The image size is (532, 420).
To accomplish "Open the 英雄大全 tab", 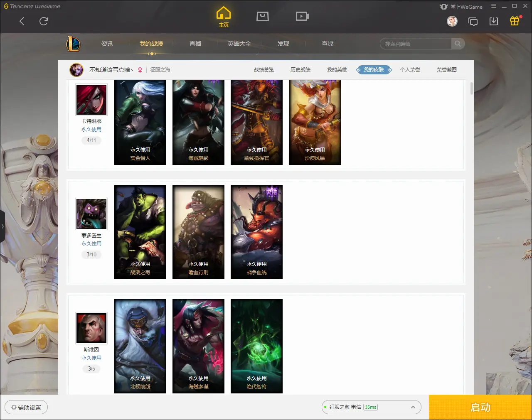I will [239, 44].
